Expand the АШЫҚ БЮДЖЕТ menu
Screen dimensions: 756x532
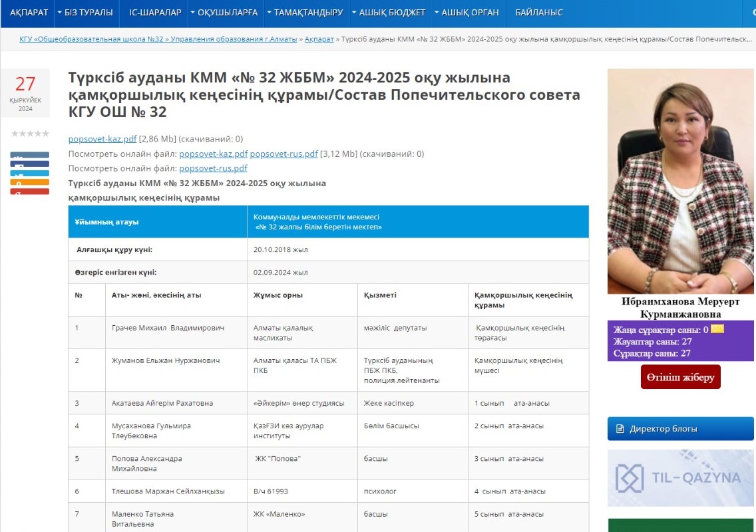point(388,13)
